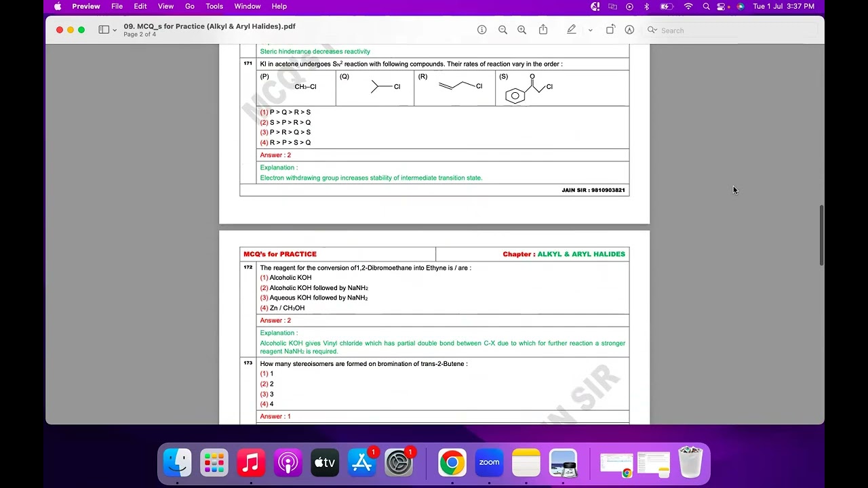868x488 pixels.
Task: Click the PDF document title text
Action: (210, 26)
